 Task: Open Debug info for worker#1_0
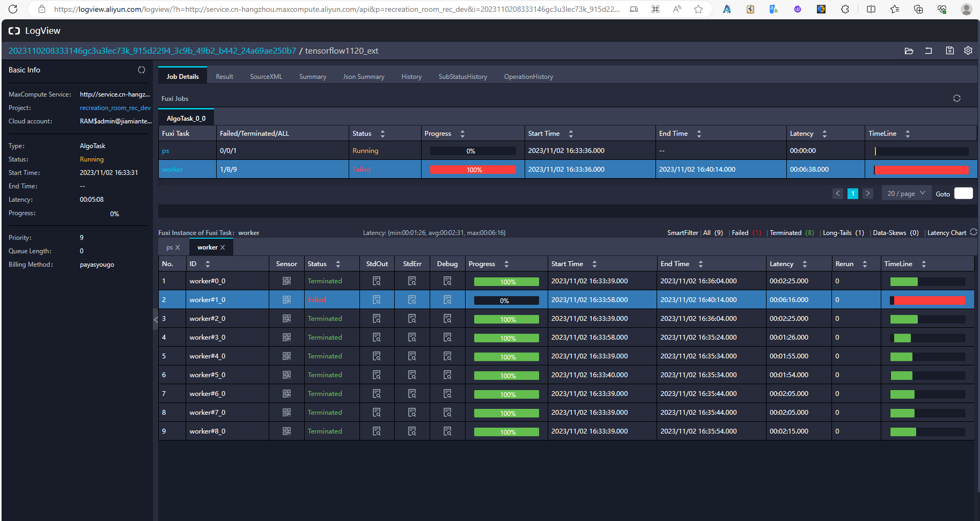click(447, 300)
